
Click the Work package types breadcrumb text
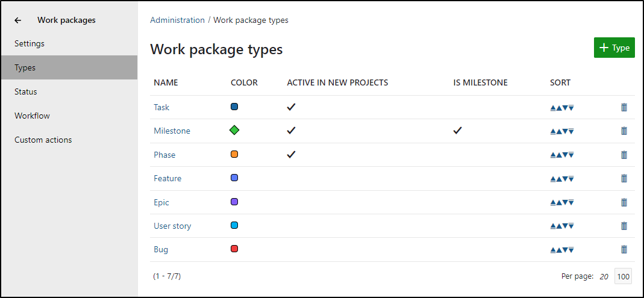click(251, 20)
